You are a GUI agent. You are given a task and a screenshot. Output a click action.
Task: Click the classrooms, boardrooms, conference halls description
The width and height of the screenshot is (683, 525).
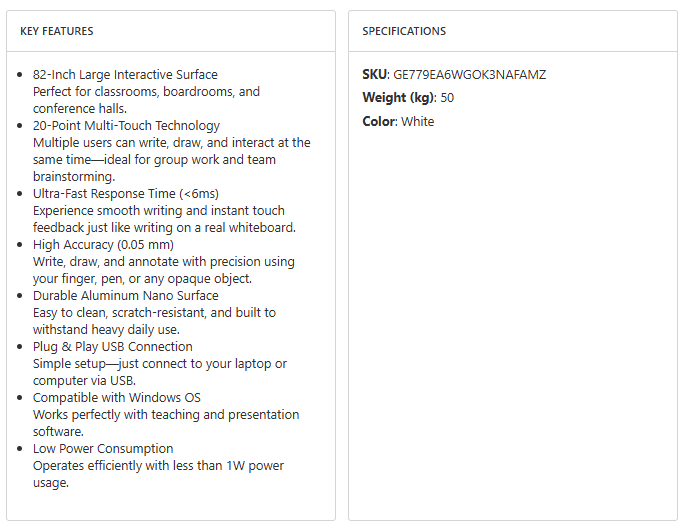(x=146, y=100)
